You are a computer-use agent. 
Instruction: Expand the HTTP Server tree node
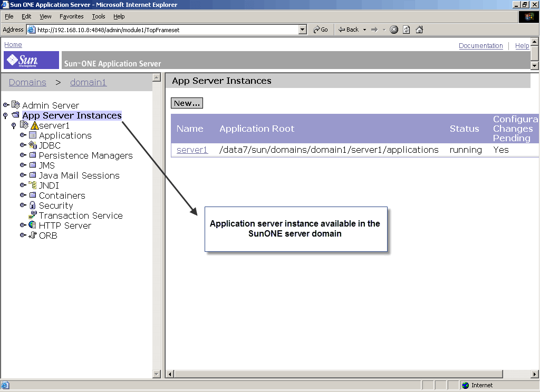coord(23,225)
